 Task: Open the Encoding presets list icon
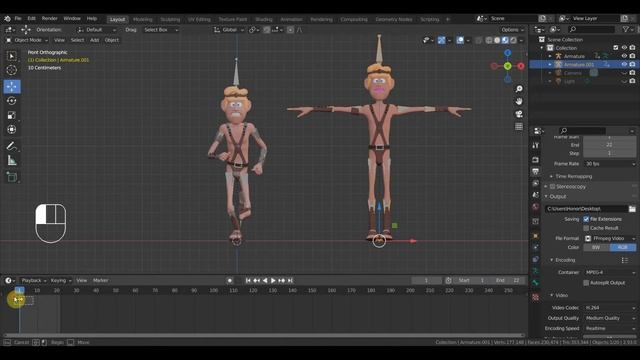[x=624, y=260]
